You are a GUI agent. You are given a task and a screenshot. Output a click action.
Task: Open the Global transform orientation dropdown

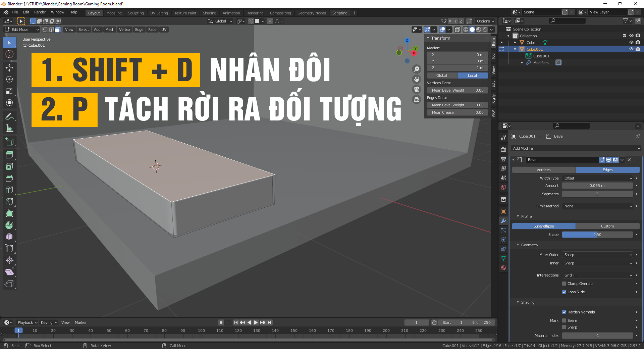point(220,21)
